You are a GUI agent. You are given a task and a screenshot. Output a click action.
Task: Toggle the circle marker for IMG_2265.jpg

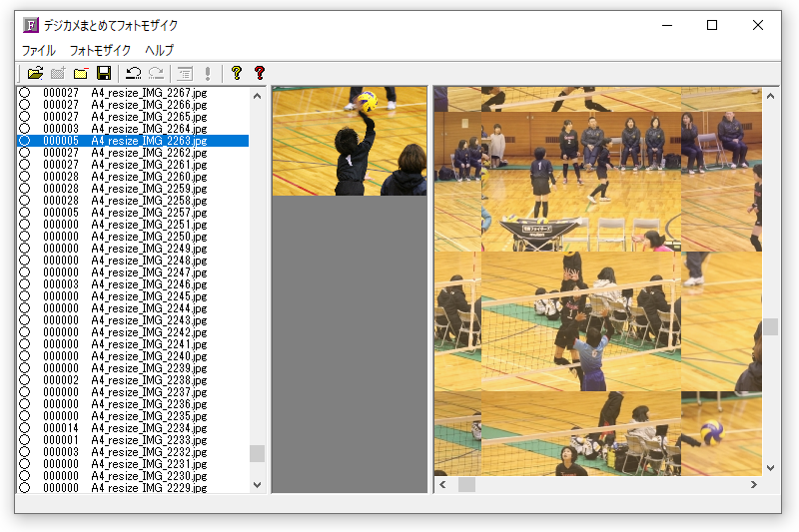point(24,117)
